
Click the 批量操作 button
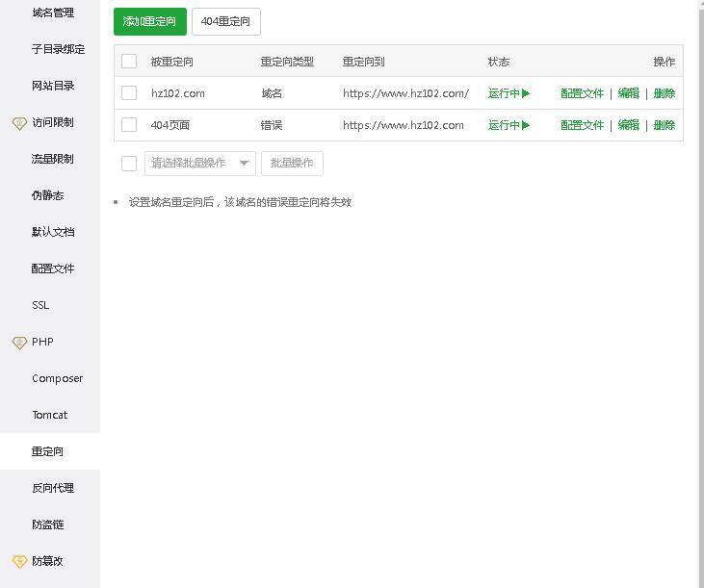click(292, 164)
